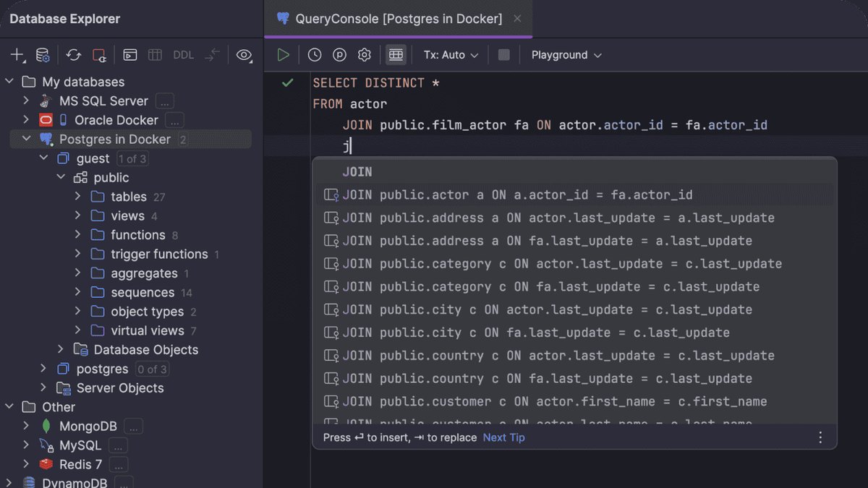Click the '0 of 3' badge next to postgres
The width and height of the screenshot is (868, 488).
pos(152,369)
